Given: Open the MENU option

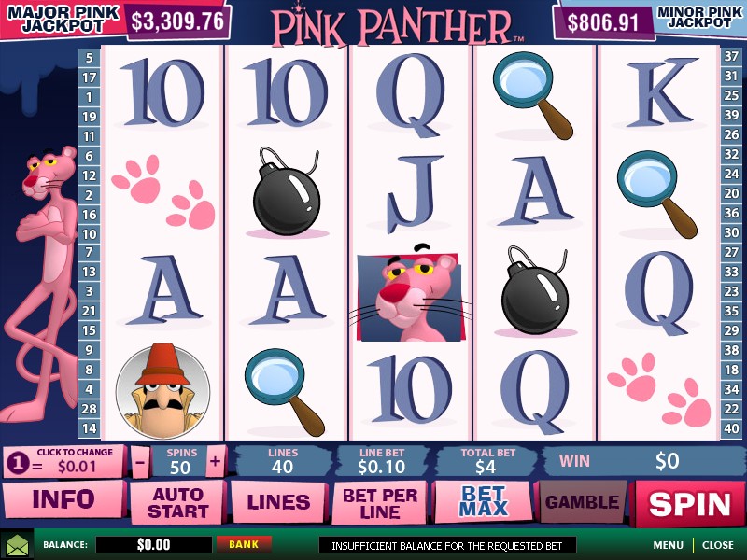Looking at the screenshot, I should (668, 545).
